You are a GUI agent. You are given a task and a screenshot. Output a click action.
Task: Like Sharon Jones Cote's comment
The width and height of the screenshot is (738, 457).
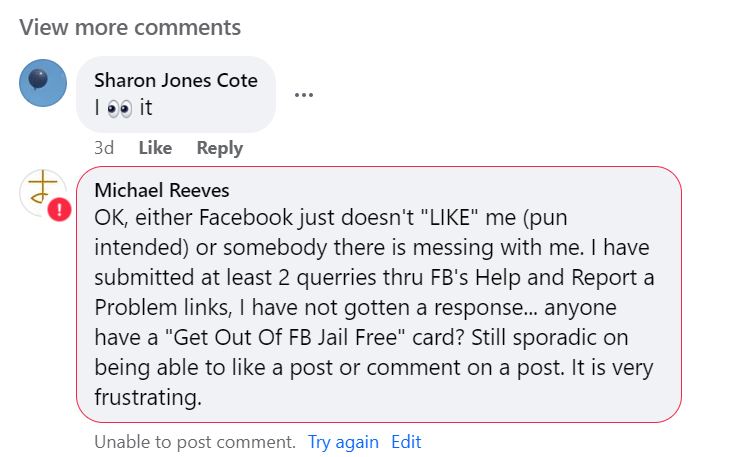point(155,148)
